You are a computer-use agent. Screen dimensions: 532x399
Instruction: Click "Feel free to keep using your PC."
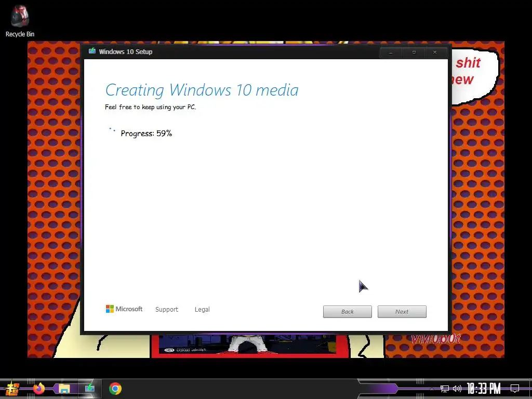(150, 107)
